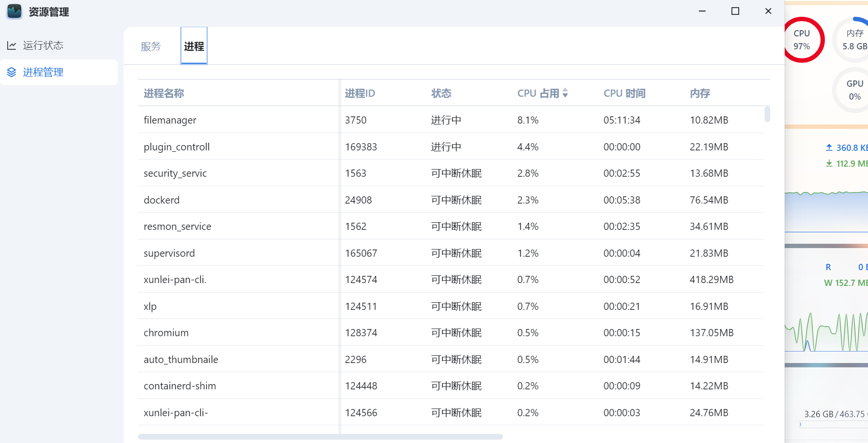868x443 pixels.
Task: Select the filemanager process row
Action: pos(170,120)
